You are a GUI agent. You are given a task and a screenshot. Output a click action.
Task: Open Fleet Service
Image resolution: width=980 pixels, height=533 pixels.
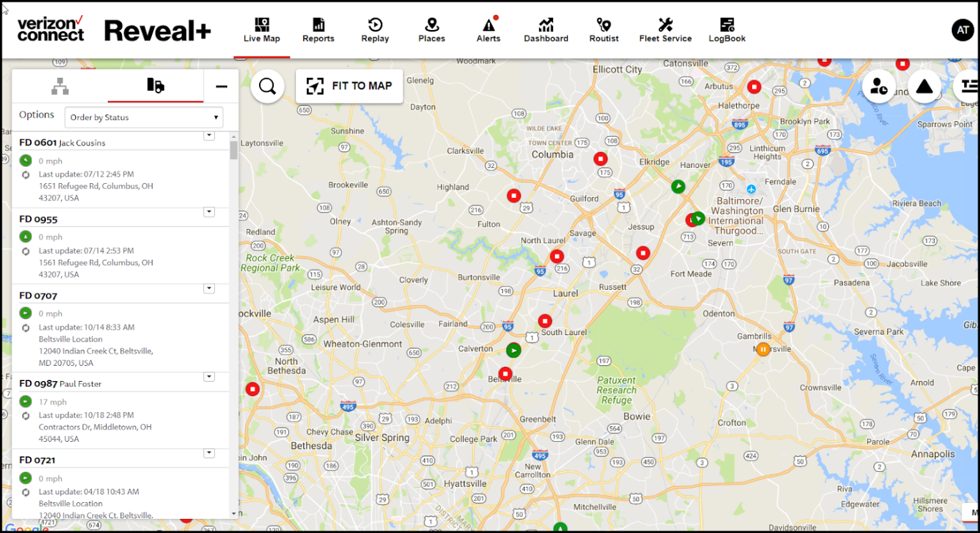pyautogui.click(x=665, y=29)
